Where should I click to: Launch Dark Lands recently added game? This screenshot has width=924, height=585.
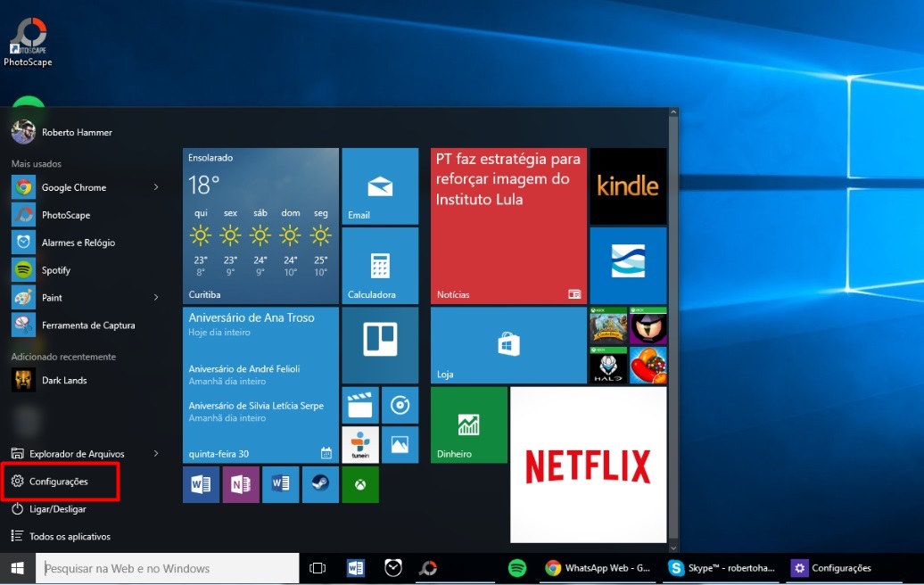point(86,381)
